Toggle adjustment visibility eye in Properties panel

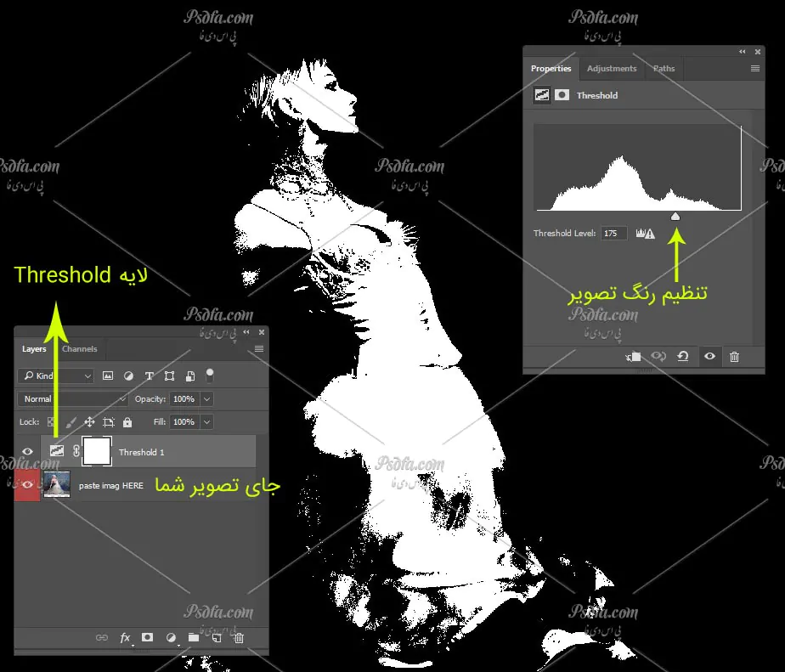coord(709,357)
